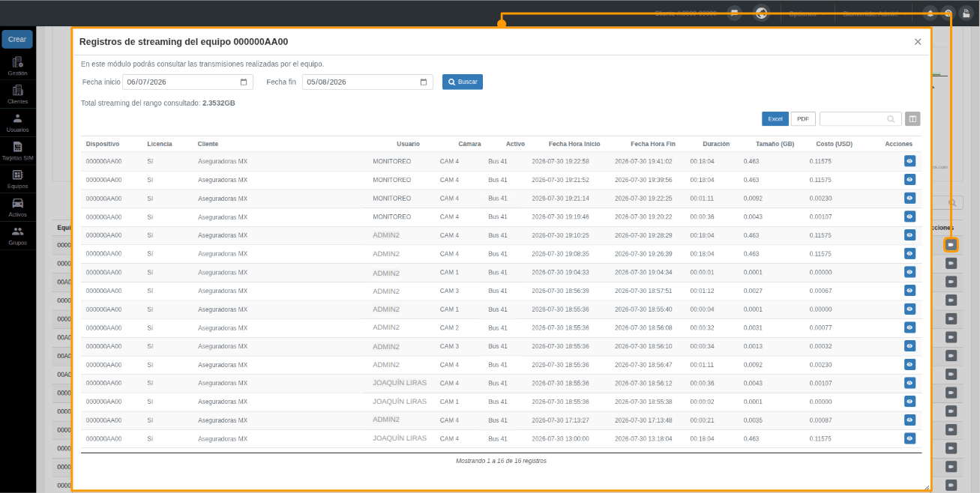
Task: Click the lock icon in the top bar
Action: (x=967, y=13)
